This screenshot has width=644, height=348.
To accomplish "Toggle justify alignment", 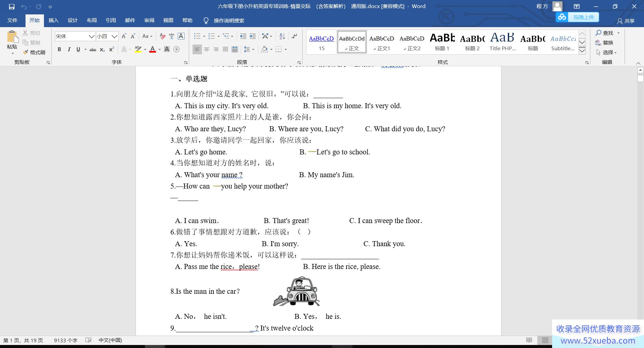I will (225, 50).
